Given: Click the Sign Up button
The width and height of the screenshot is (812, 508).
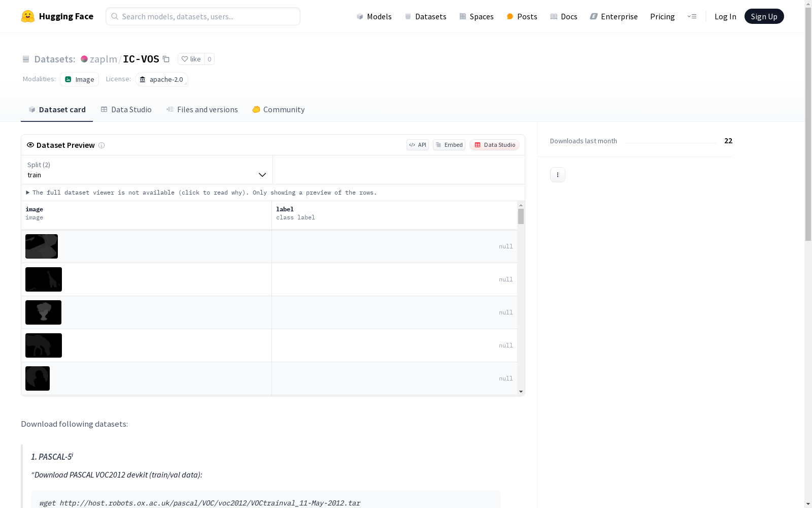Looking at the screenshot, I should (764, 16).
